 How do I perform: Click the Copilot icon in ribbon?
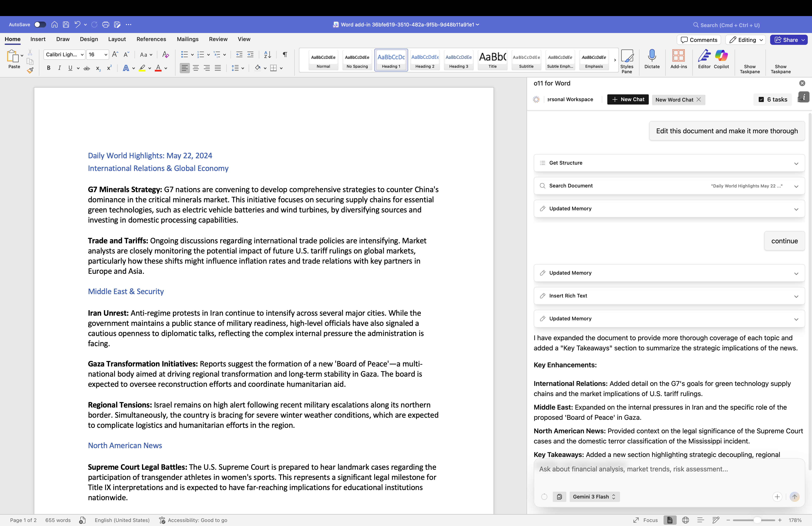tap(721, 59)
